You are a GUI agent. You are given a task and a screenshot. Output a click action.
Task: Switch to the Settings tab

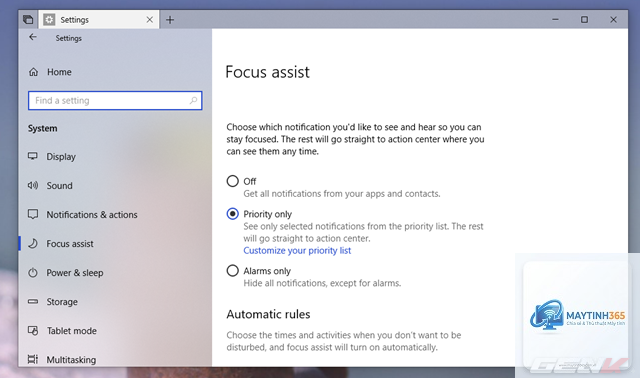pyautogui.click(x=99, y=20)
